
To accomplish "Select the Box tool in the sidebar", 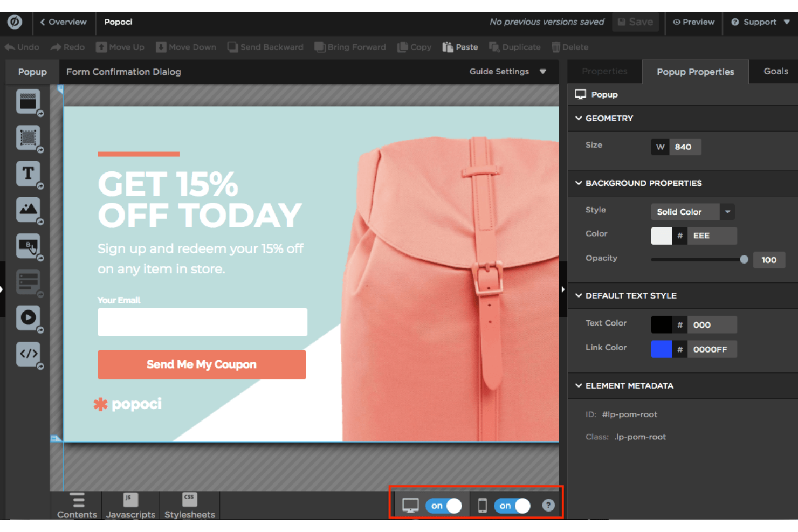I will pos(28,137).
